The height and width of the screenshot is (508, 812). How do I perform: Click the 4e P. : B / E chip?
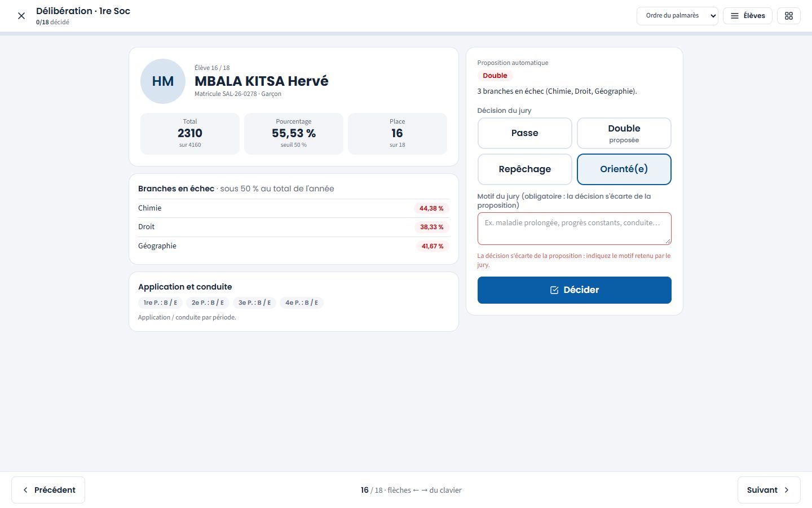pyautogui.click(x=302, y=303)
